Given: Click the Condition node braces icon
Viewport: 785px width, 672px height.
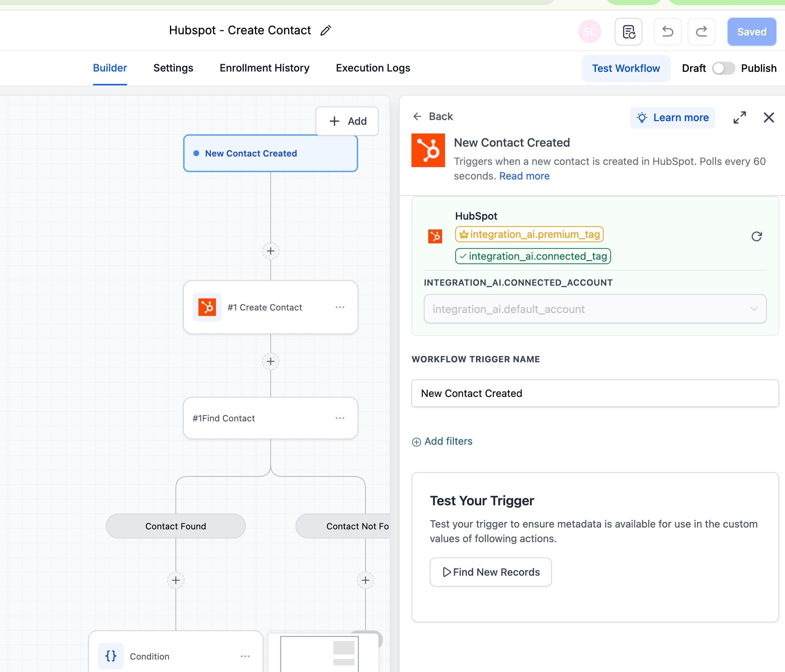Looking at the screenshot, I should (111, 656).
